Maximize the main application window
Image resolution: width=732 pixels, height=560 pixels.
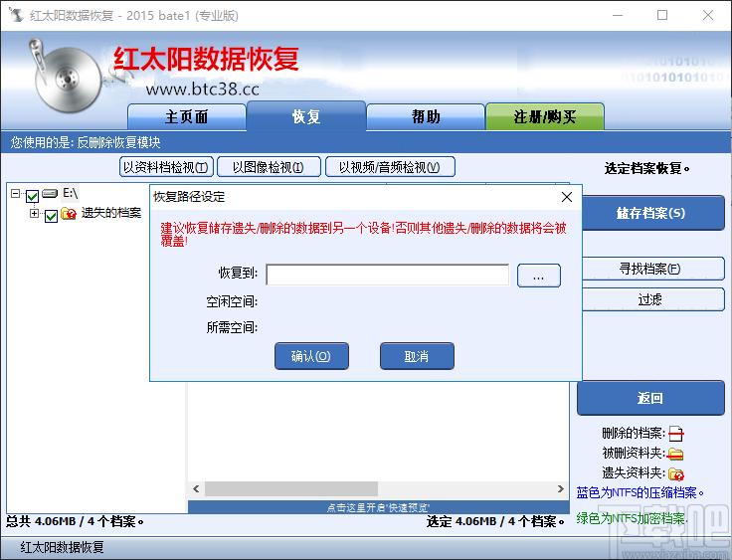(662, 15)
